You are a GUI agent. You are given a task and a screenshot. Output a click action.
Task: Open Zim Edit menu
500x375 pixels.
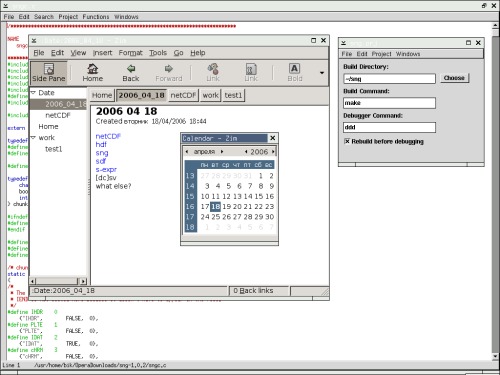[x=57, y=53]
